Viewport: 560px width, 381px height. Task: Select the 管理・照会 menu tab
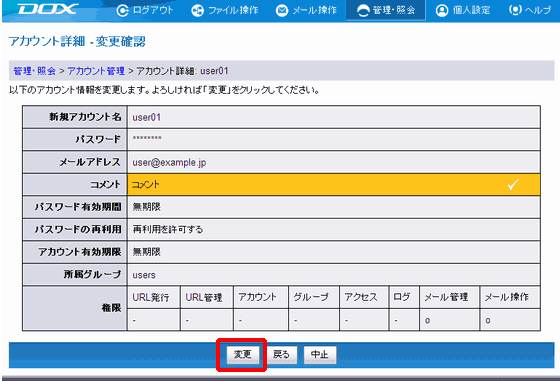(x=386, y=10)
